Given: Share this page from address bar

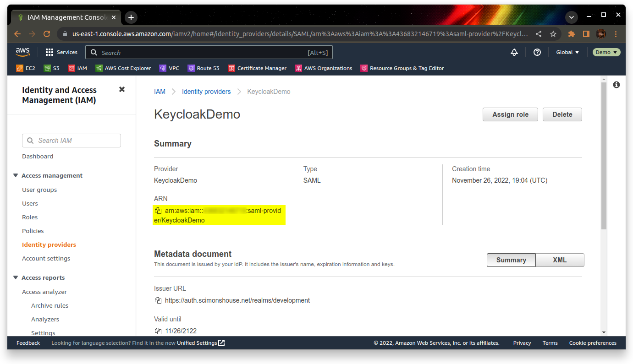Looking at the screenshot, I should [539, 34].
